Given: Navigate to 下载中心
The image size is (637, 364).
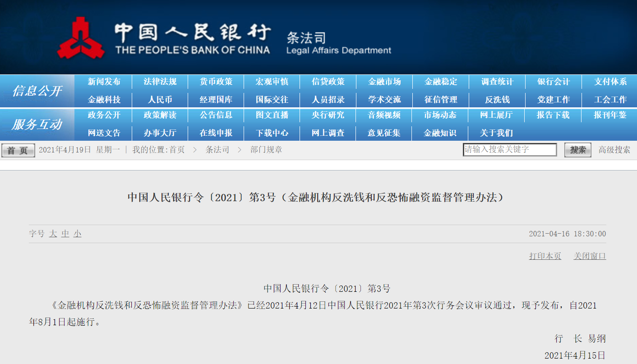Looking at the screenshot, I should (x=272, y=133).
